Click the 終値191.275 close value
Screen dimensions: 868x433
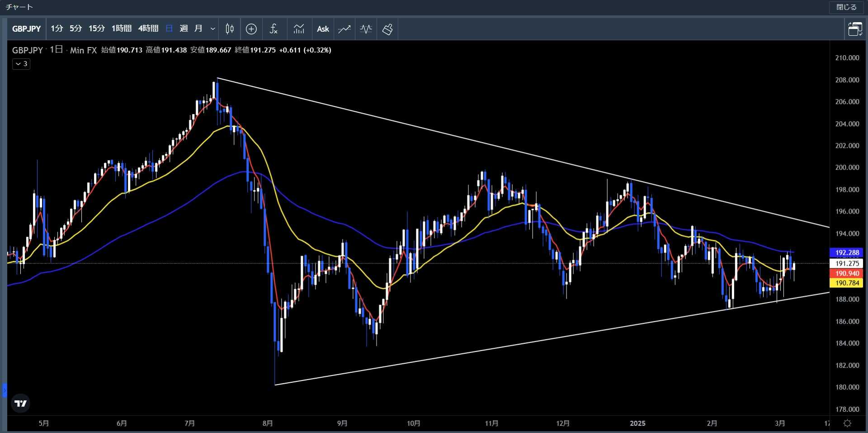point(255,50)
